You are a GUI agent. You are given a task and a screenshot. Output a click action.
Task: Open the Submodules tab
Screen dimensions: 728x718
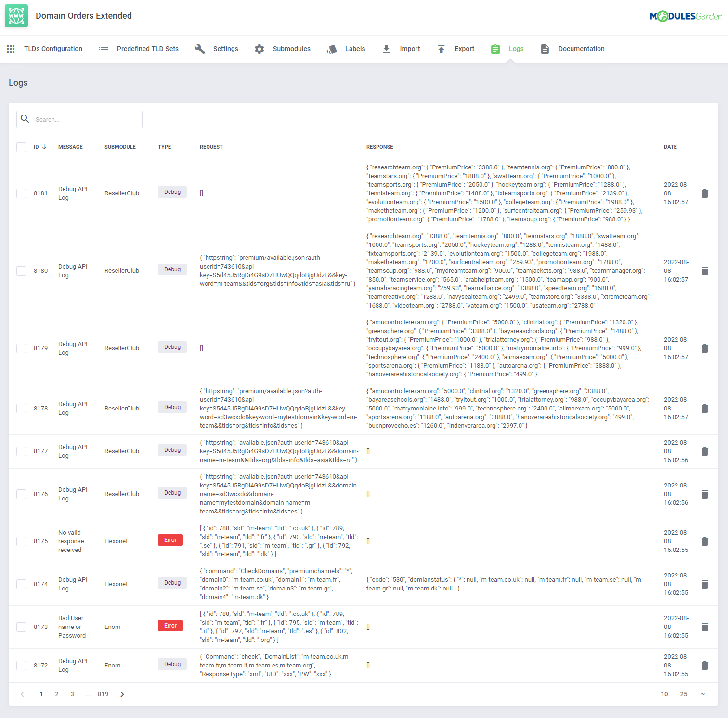pyautogui.click(x=292, y=49)
